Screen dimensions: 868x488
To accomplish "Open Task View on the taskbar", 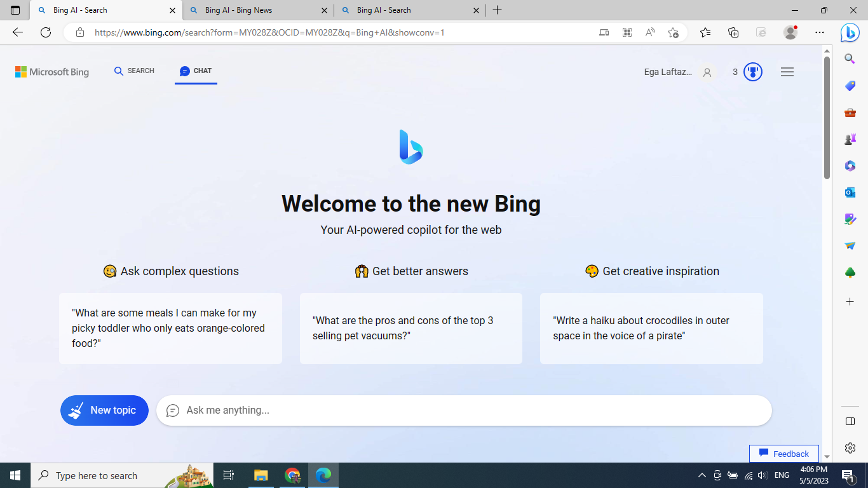I will pos(229,475).
